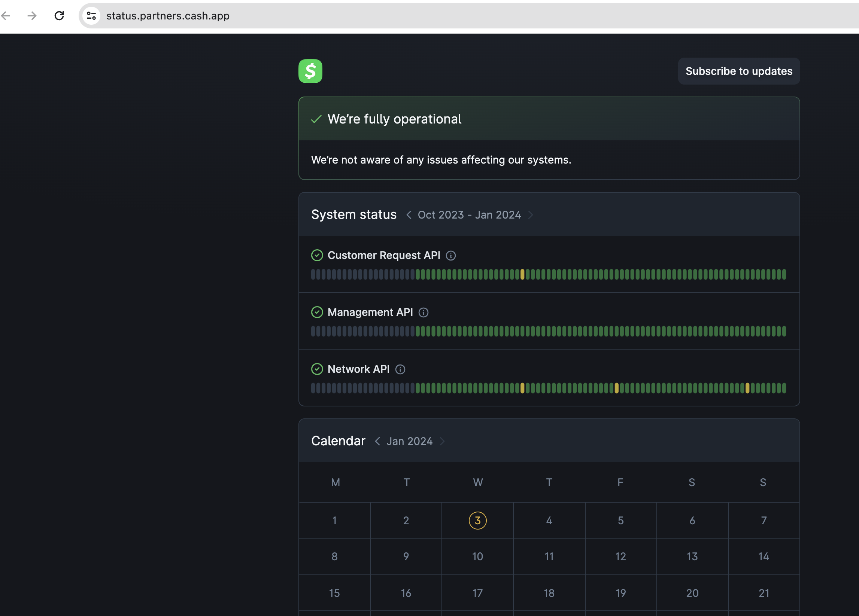Open site information icon in address bar
The height and width of the screenshot is (616, 859).
tap(91, 15)
